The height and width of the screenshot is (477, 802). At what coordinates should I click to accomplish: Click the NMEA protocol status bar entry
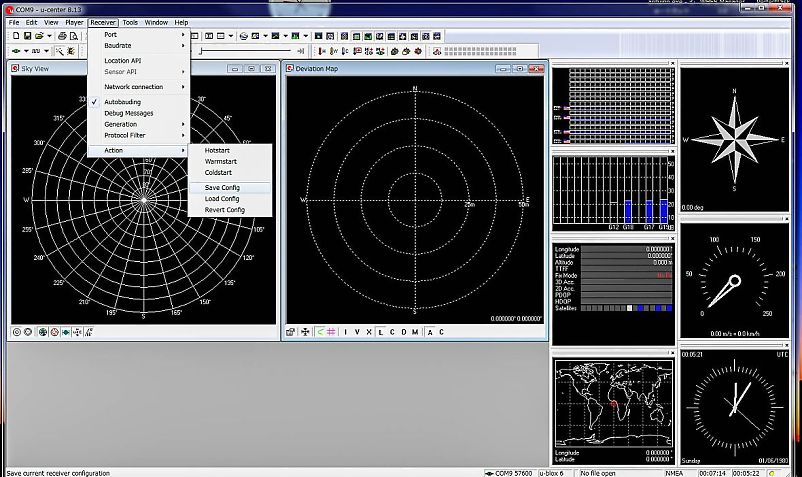tap(680, 473)
